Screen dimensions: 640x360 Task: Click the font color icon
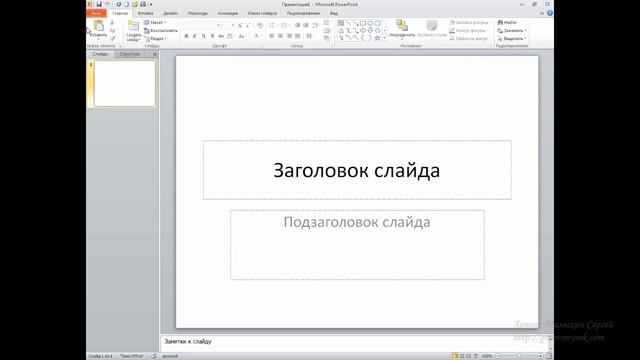[256, 36]
